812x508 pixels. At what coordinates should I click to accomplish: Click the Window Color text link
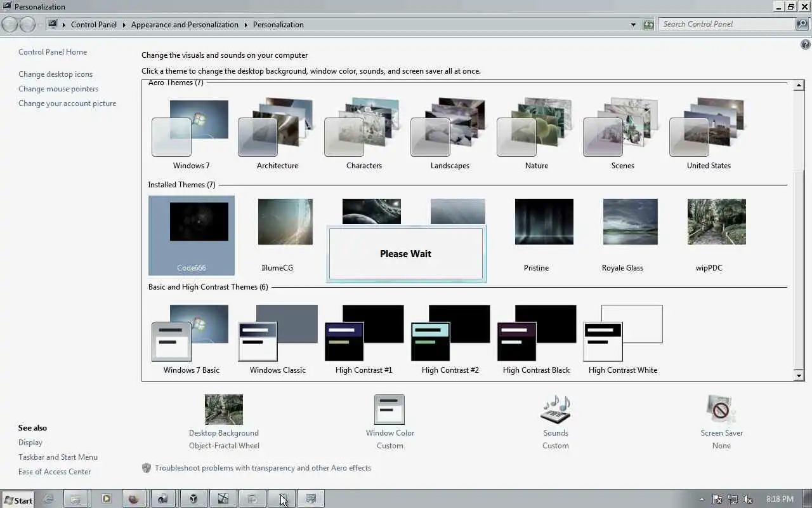pos(390,433)
